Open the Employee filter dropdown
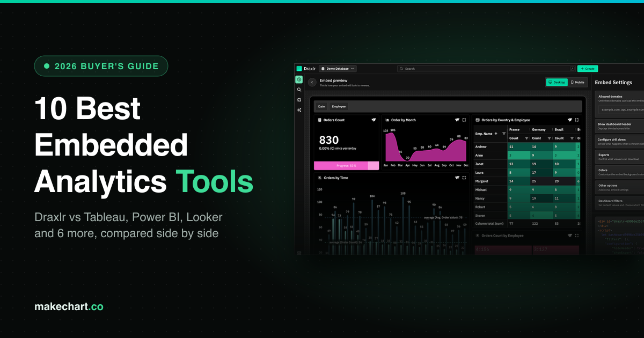The image size is (644, 338). (x=339, y=106)
